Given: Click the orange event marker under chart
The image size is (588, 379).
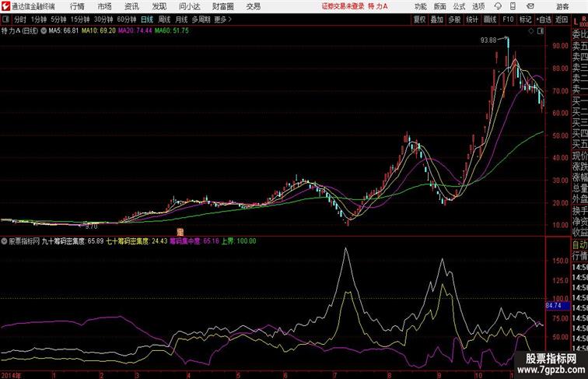Looking at the screenshot, I should (180, 232).
